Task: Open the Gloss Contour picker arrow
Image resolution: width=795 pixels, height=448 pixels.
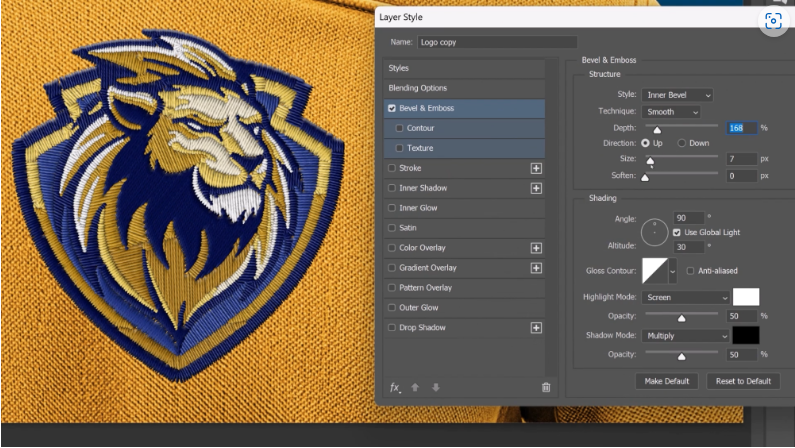Action: tap(672, 271)
